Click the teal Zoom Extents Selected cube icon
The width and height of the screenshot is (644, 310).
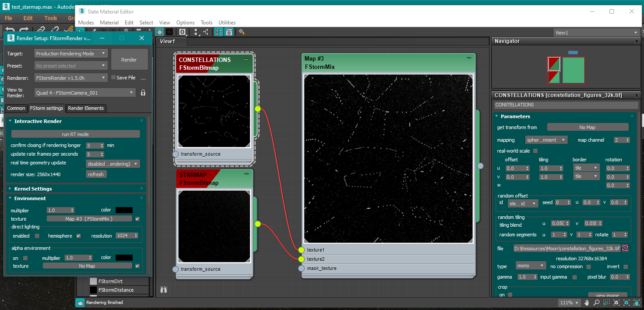626,303
